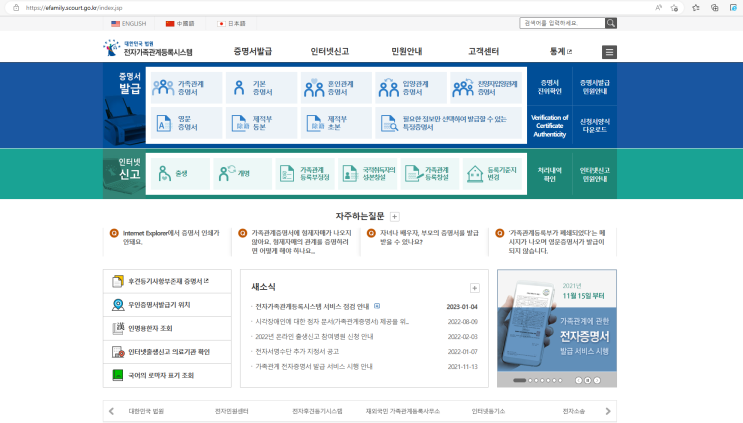This screenshot has height=423, width=743.
Task: Open news 2022년 온라인 출생신고 참여병원
Action: (314, 337)
